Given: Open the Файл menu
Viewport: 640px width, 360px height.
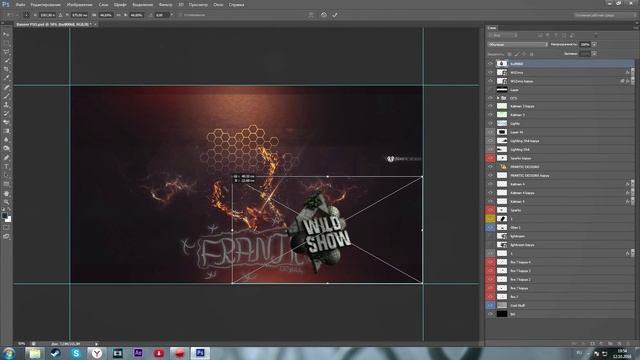Looking at the screenshot, I should (x=20, y=4).
